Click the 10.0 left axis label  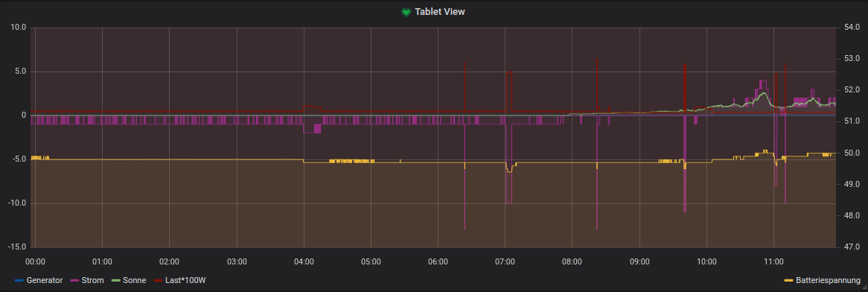click(19, 27)
